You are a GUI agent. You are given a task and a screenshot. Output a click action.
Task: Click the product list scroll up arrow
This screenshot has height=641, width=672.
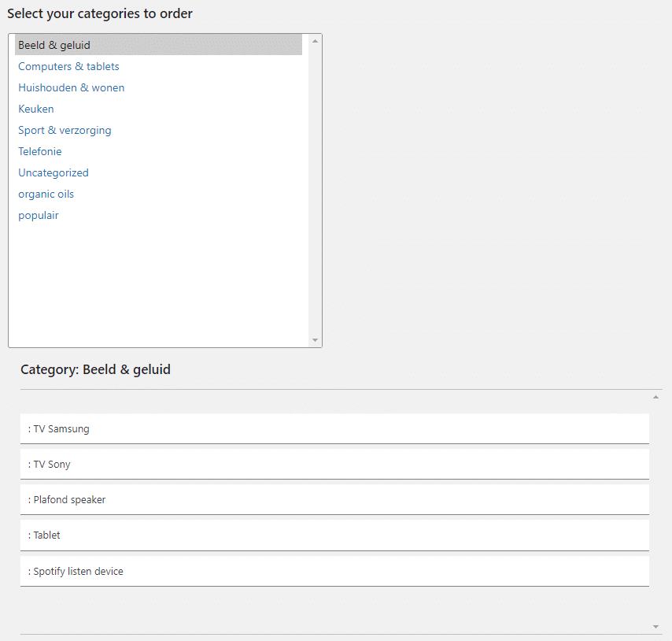[x=655, y=397]
